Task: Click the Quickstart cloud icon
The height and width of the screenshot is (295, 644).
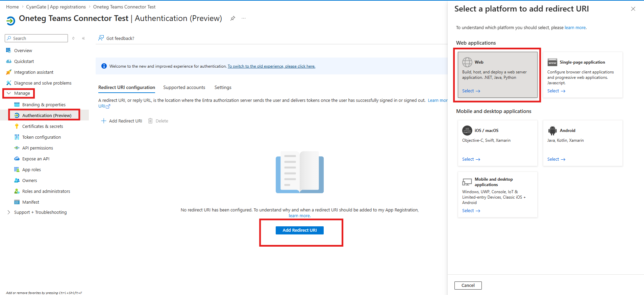Action: [9, 61]
